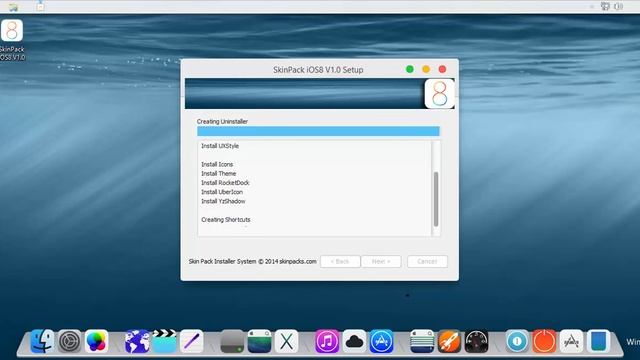Select the 'Install Icons' log line

pyautogui.click(x=217, y=164)
